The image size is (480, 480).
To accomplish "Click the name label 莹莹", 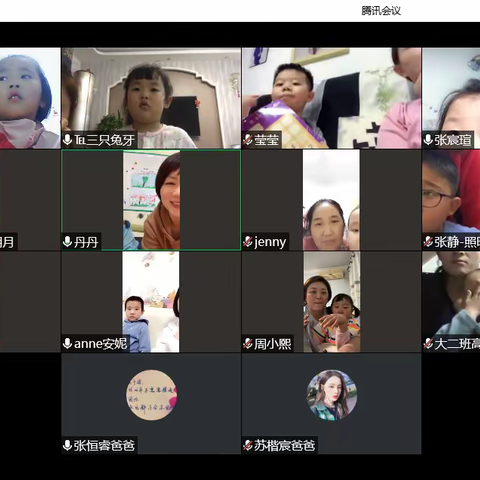I will [x=266, y=140].
